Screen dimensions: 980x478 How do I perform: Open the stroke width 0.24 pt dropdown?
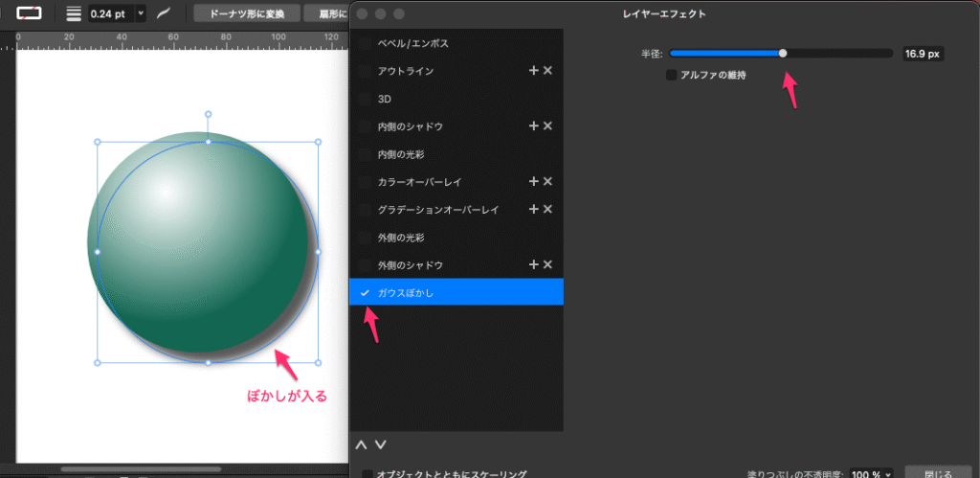pyautogui.click(x=142, y=13)
